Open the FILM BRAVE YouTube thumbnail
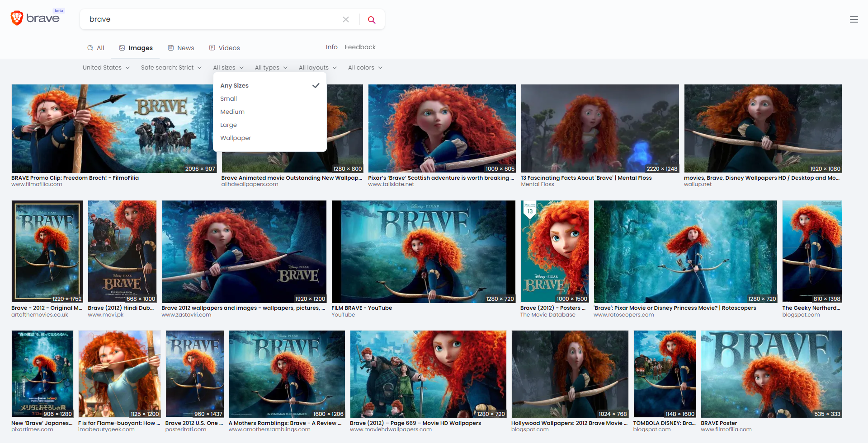Viewport: 868px width, 443px height. tap(423, 251)
